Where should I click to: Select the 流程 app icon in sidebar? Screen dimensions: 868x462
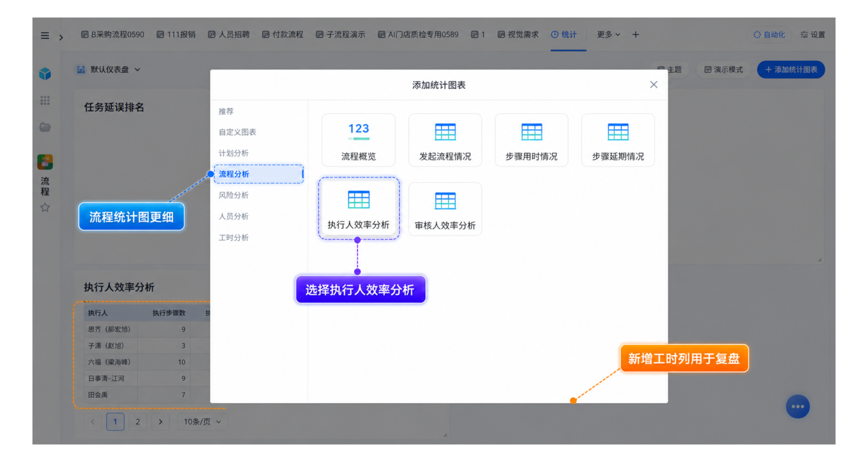pos(45,162)
